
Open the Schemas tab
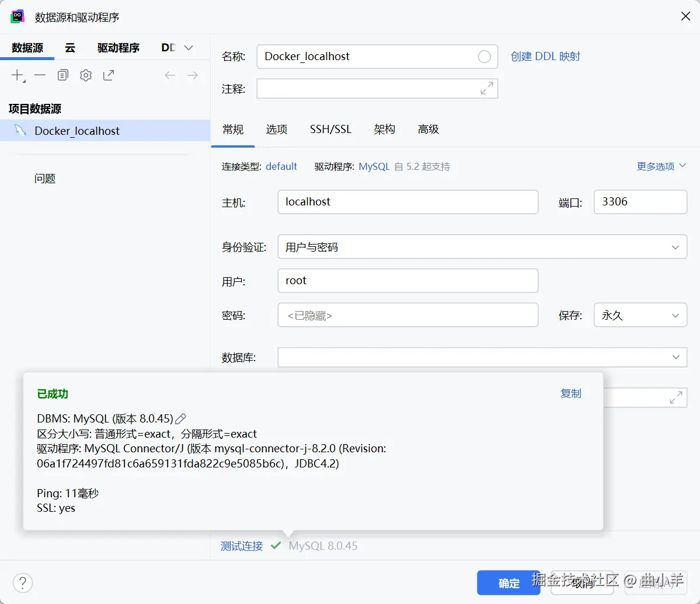click(x=384, y=130)
